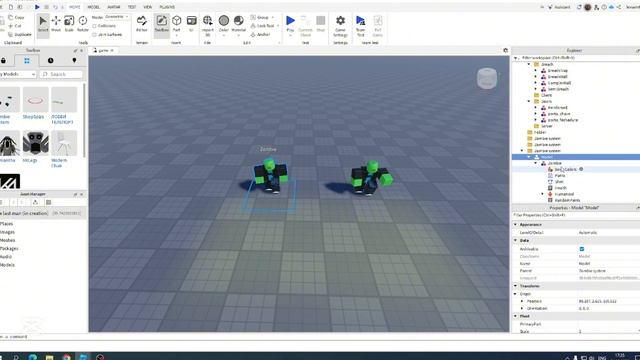Image resolution: width=640 pixels, height=360 pixels.
Task: Select the Rotate tool
Action: coord(82,24)
